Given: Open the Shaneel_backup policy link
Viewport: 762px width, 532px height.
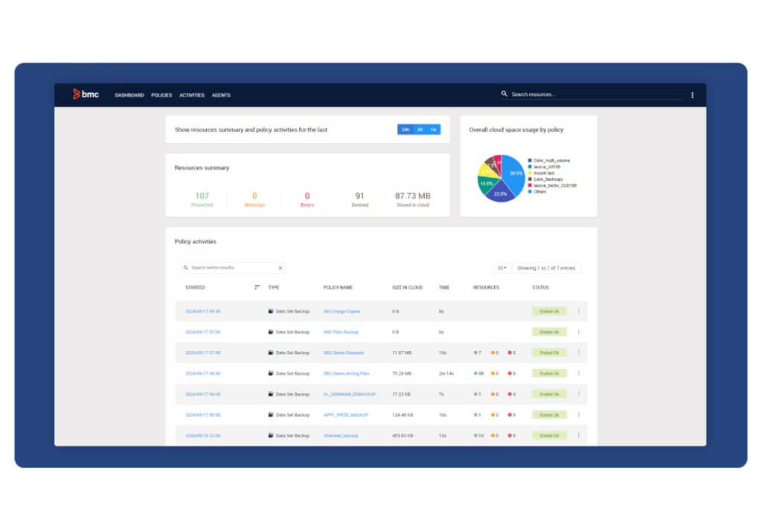Looking at the screenshot, I should pos(341,436).
